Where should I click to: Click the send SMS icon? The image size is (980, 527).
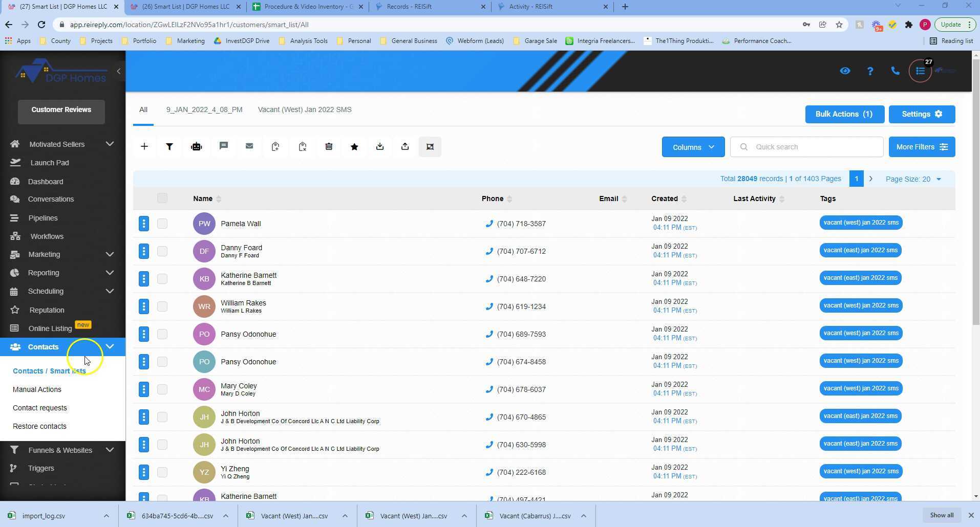[x=224, y=146]
